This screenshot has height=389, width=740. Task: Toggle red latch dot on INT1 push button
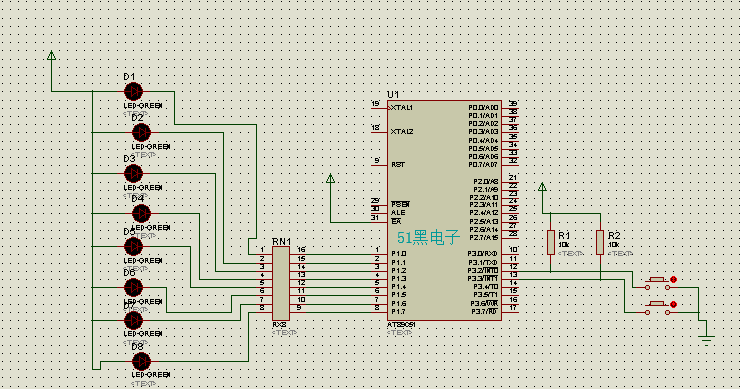coord(673,304)
